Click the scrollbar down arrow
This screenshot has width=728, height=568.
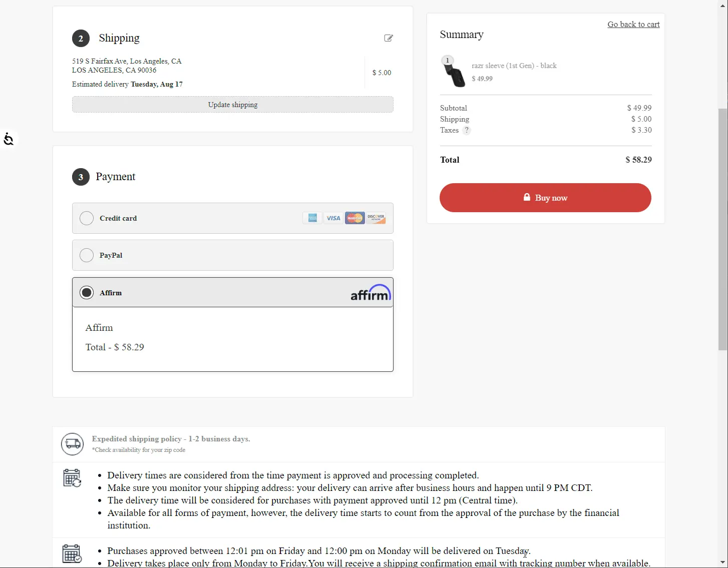(723, 563)
